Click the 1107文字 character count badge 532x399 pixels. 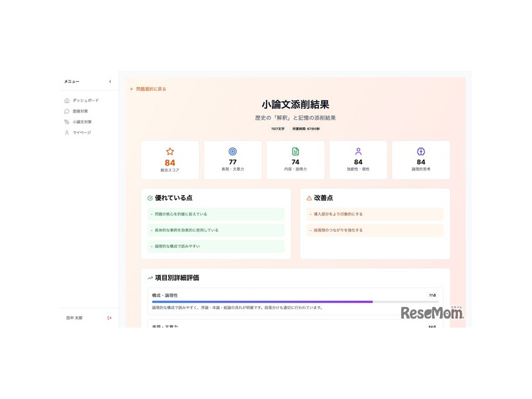pos(278,129)
